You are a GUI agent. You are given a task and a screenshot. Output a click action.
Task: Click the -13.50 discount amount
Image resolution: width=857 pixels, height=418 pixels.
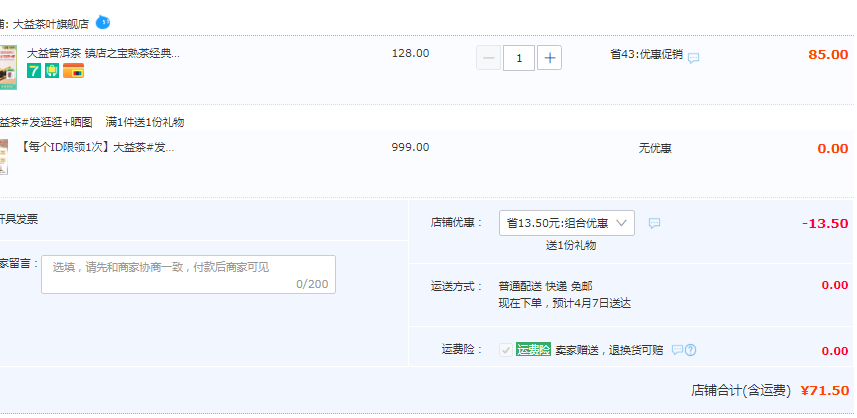pyautogui.click(x=825, y=223)
